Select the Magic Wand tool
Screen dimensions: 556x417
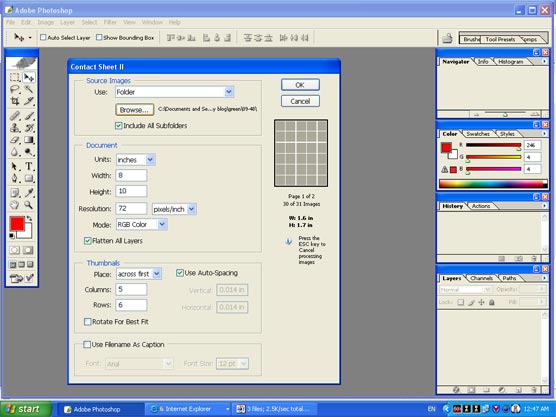click(29, 89)
